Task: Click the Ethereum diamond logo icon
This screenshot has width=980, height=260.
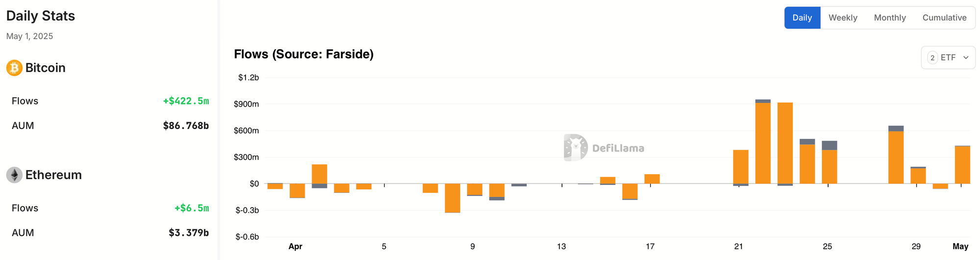Action: [x=14, y=175]
